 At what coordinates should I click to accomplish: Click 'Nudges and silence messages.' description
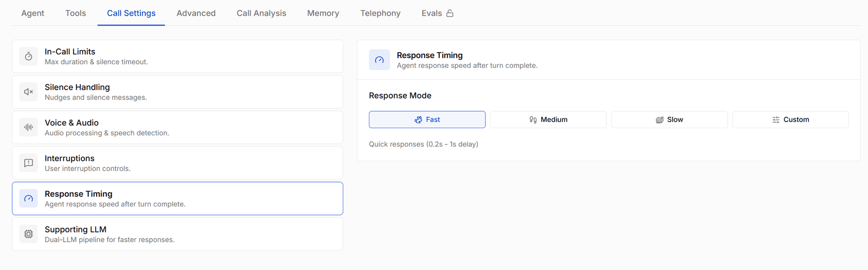point(95,97)
